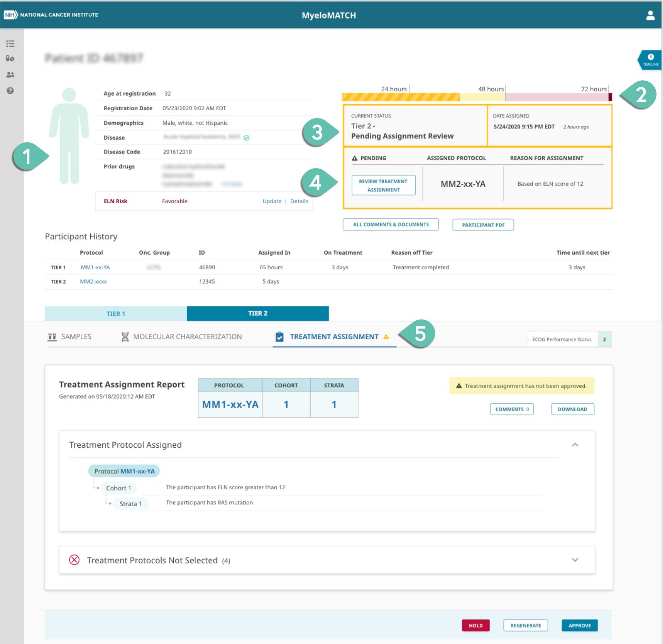Click the ELN Risk Details link
This screenshot has height=644, width=663.
pos(299,201)
